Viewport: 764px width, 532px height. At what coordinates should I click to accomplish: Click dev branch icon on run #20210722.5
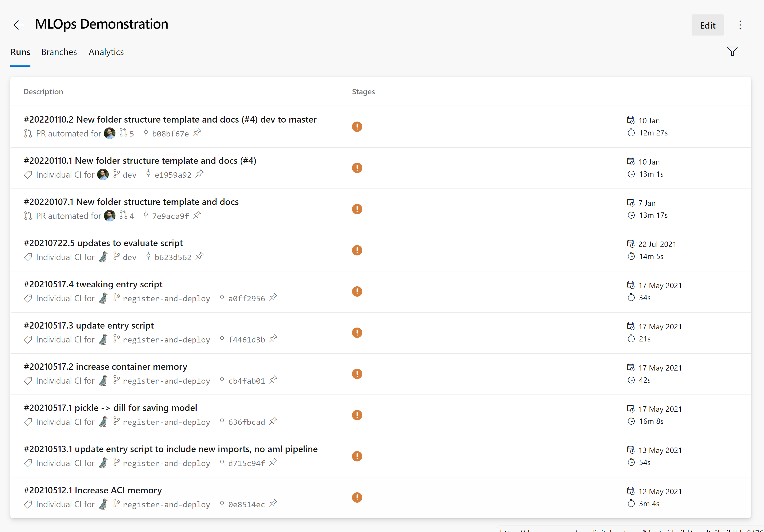click(x=116, y=256)
